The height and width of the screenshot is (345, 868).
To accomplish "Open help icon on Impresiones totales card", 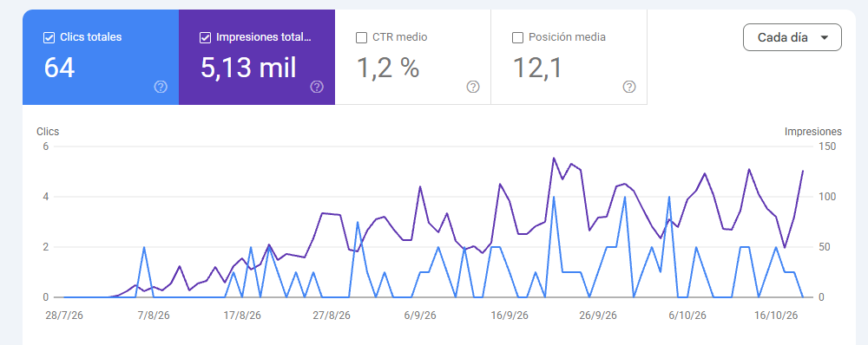I will click(317, 87).
